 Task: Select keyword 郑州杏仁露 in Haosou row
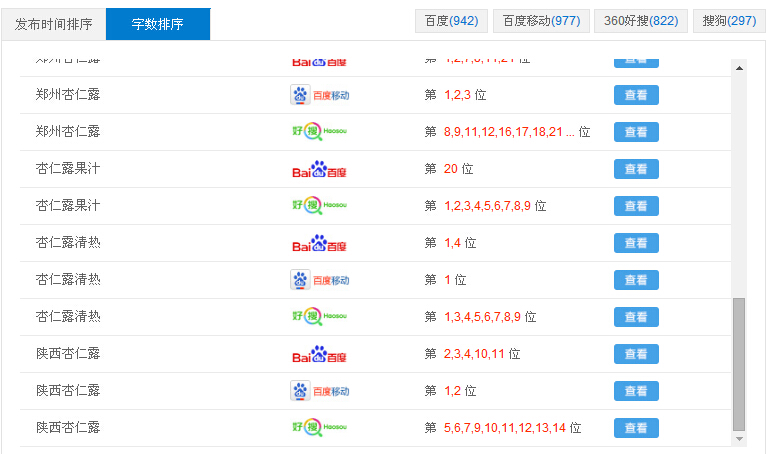coord(68,132)
